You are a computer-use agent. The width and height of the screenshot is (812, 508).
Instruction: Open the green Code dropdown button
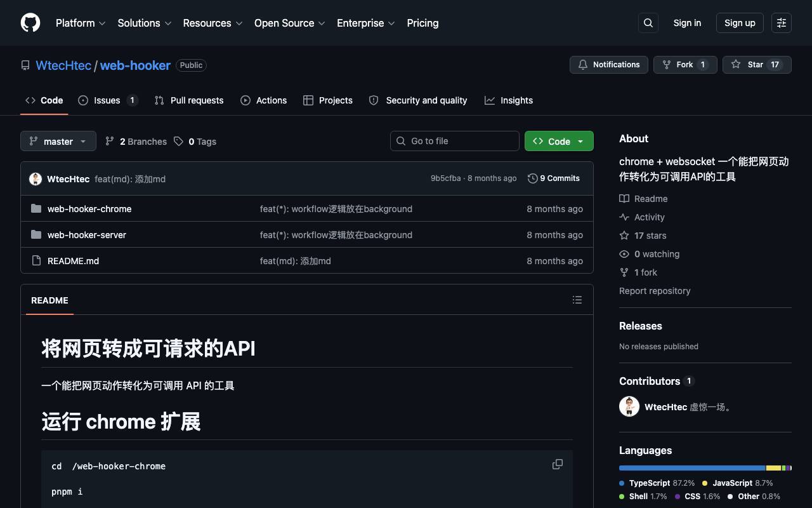click(559, 141)
